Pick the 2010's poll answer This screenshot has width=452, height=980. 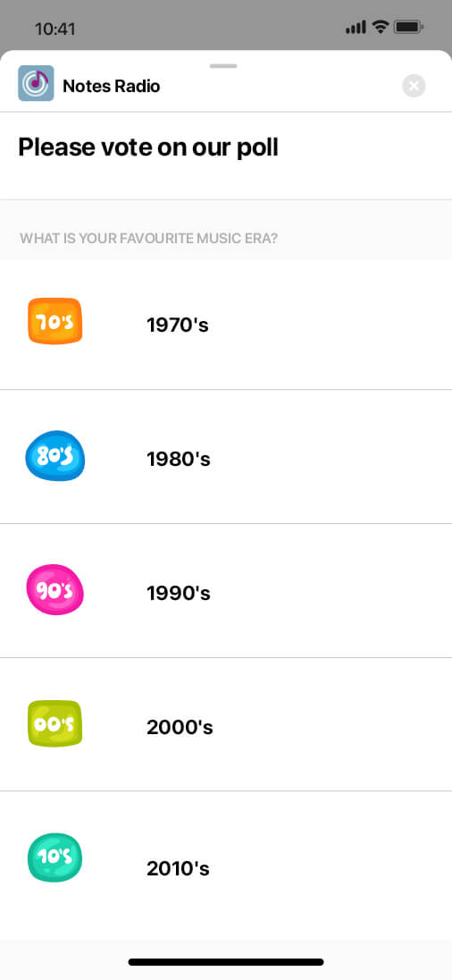pos(226,865)
